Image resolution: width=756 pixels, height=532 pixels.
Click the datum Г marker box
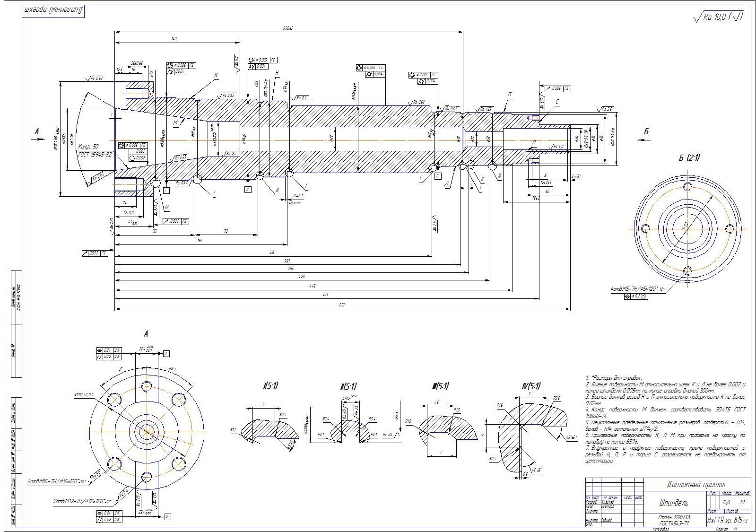[x=166, y=190]
